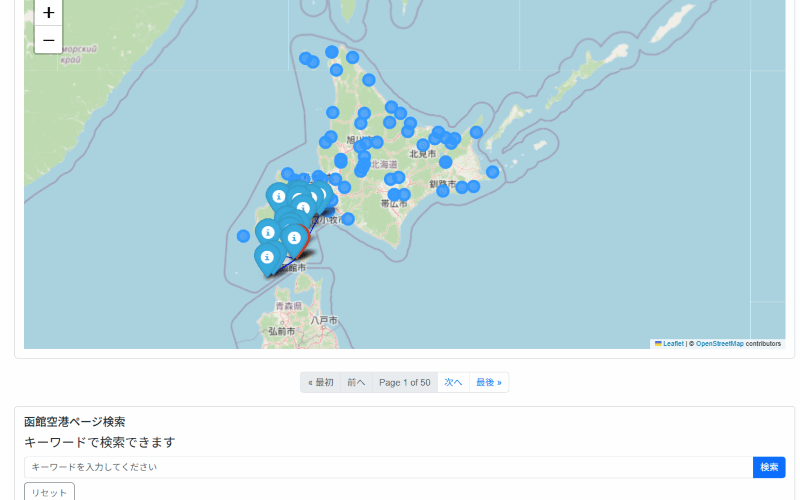Click the blue dot on Hokkaido's south coast east of 小牧
The height and width of the screenshot is (500, 800).
pos(348,219)
